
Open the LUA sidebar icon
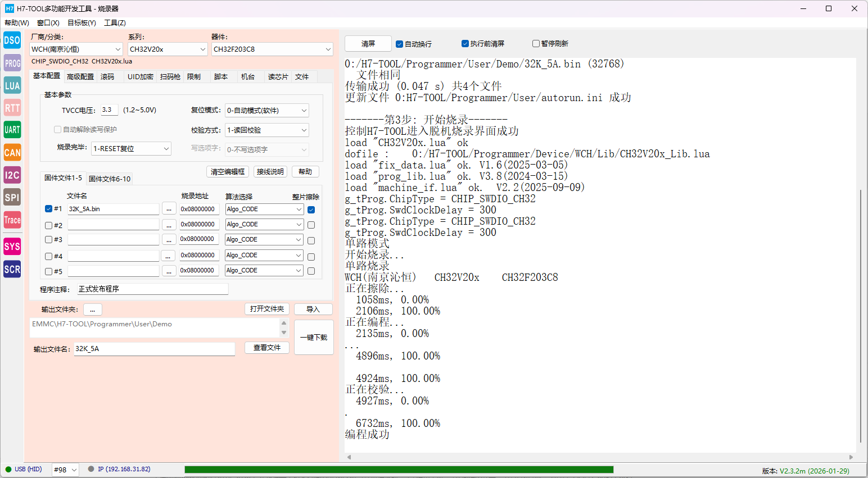(12, 85)
